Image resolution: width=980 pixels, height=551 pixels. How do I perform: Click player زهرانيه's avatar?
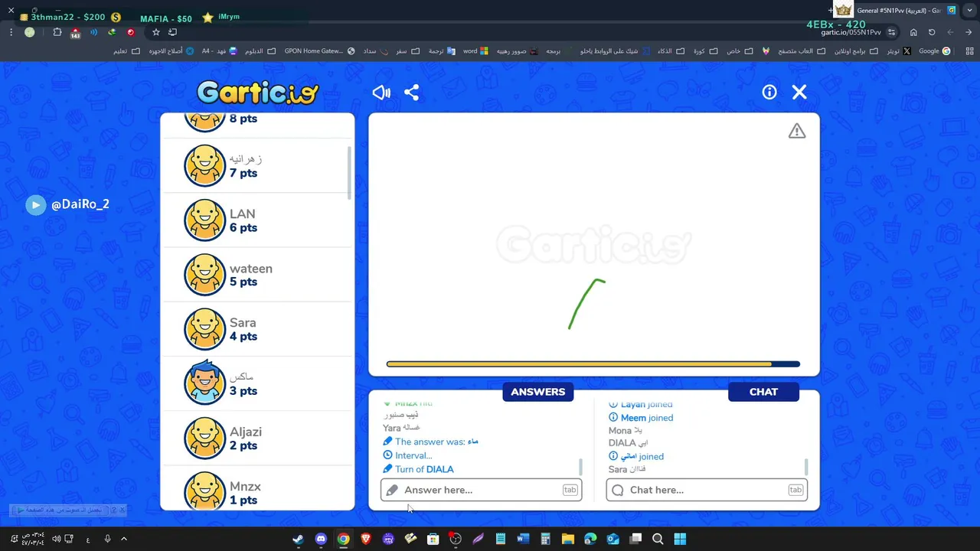[x=204, y=165]
